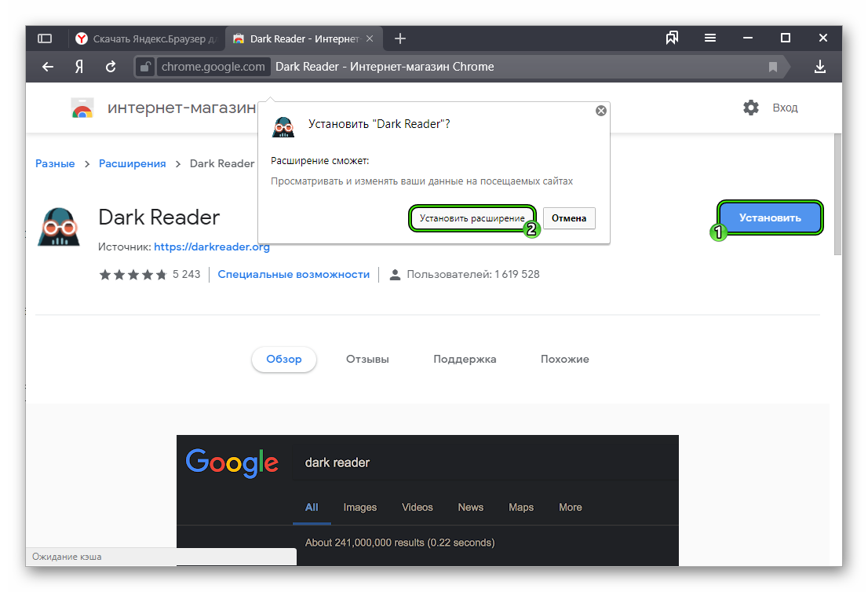
Task: Click the browser back arrow
Action: (48, 67)
